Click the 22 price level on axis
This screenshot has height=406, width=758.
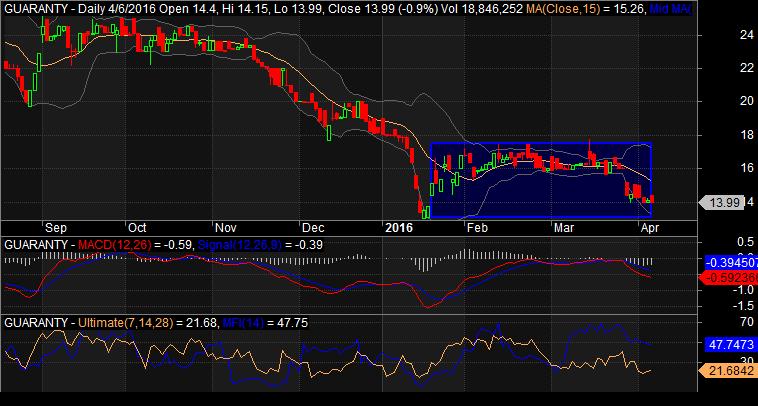click(747, 68)
